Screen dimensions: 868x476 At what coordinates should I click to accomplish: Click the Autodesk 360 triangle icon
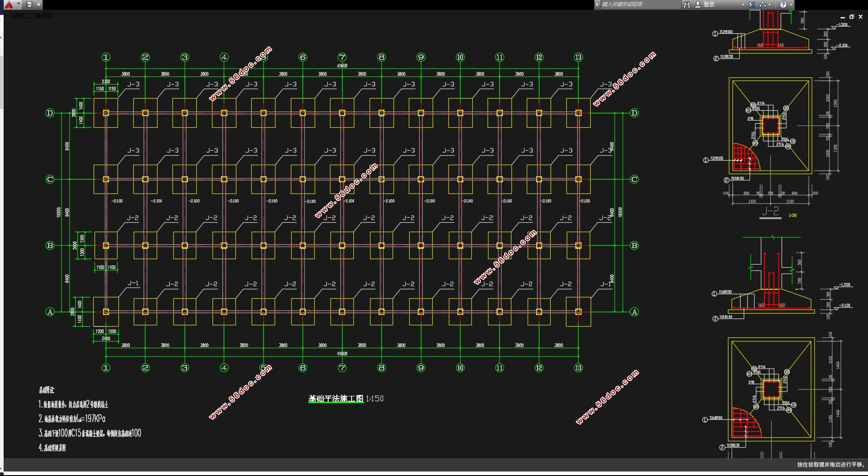(763, 4)
